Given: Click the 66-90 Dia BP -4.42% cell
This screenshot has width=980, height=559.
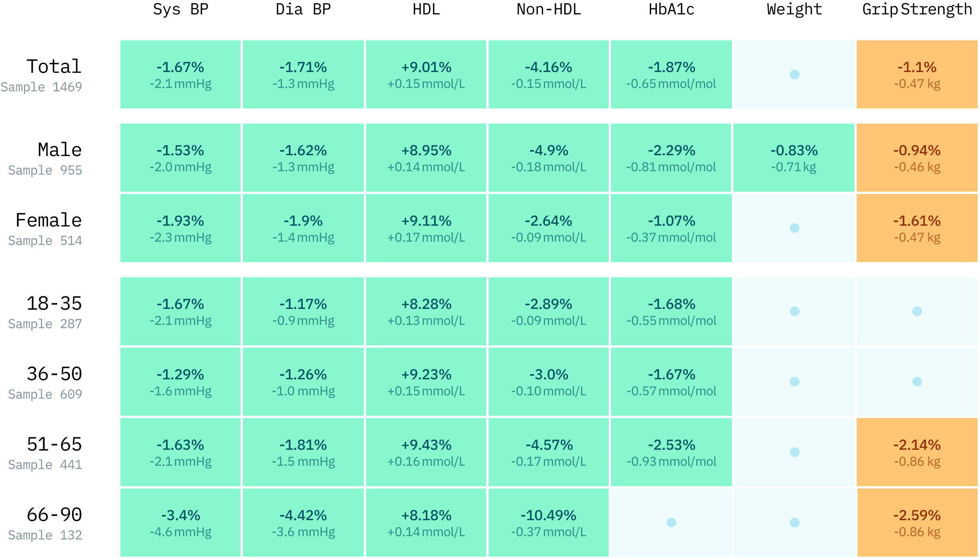Looking at the screenshot, I should tap(303, 523).
